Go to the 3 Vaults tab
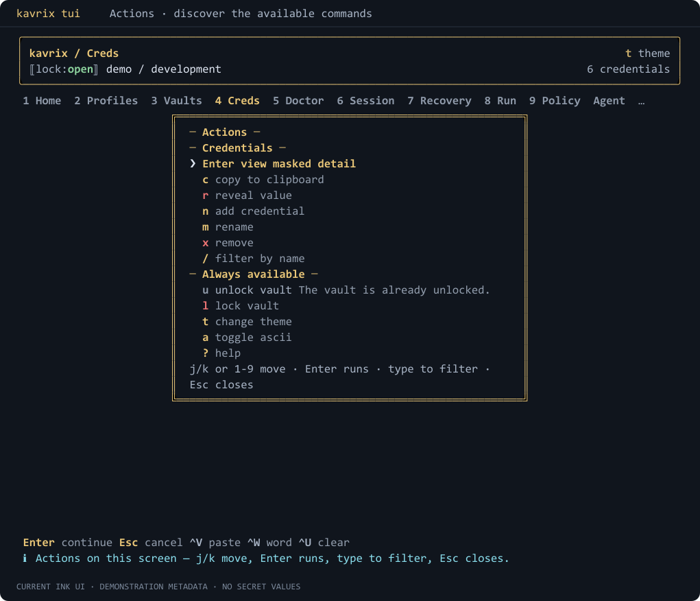 176,101
